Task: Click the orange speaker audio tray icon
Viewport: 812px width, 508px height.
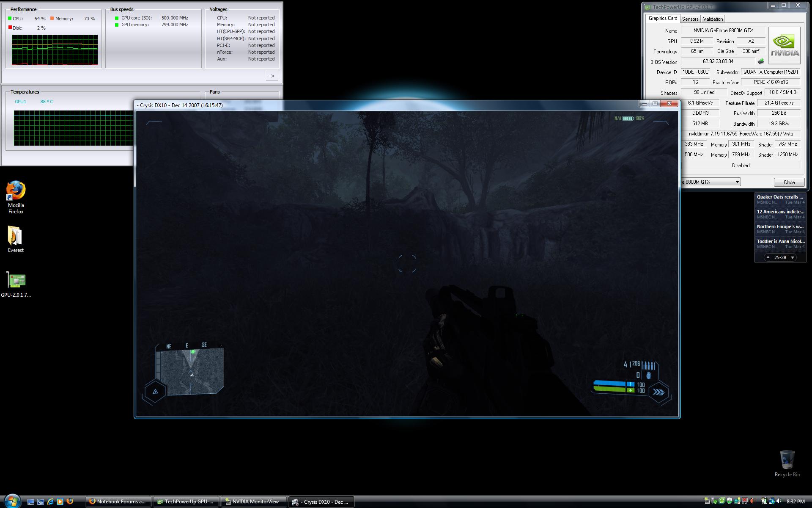Action: (752, 501)
